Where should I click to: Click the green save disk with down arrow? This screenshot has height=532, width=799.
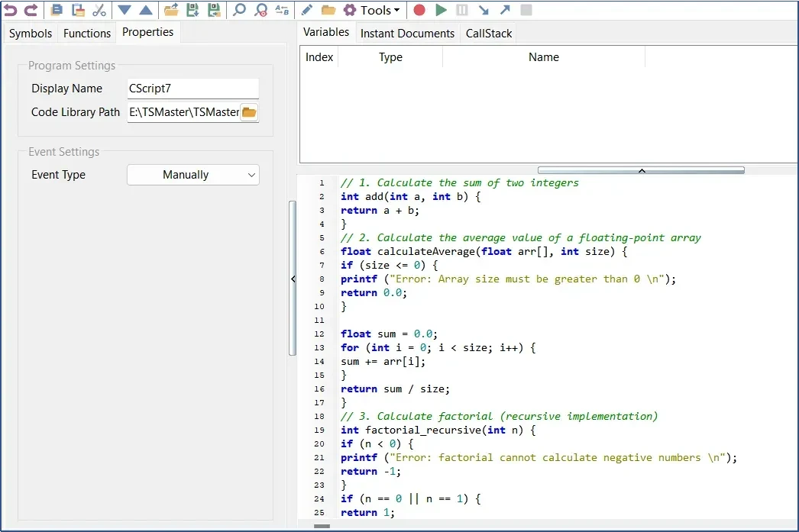(192, 10)
